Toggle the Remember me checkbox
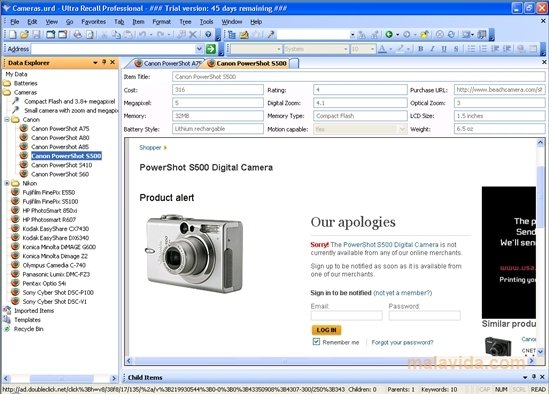Screen dimensions: 549x394 tap(316, 341)
